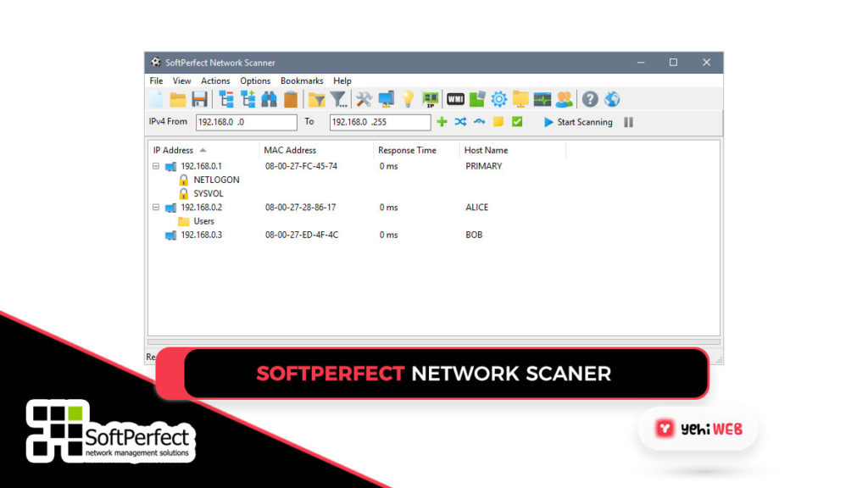Click the pause scanning button

[628, 122]
